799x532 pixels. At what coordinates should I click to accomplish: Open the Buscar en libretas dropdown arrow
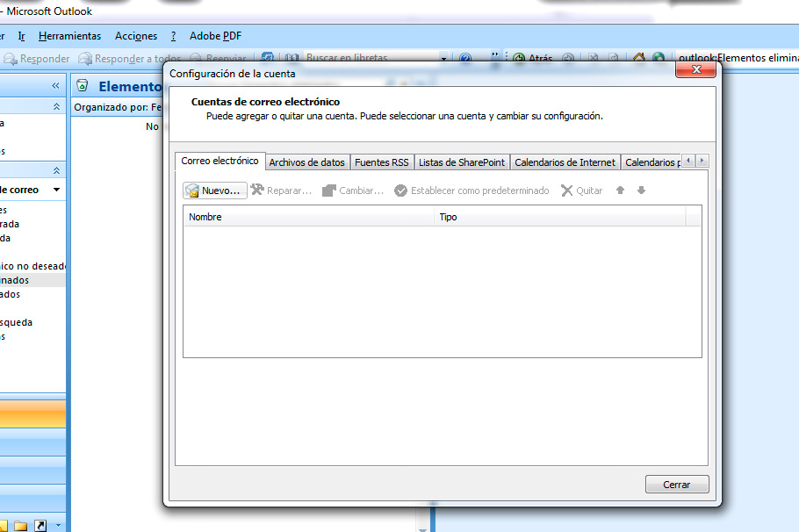click(443, 58)
